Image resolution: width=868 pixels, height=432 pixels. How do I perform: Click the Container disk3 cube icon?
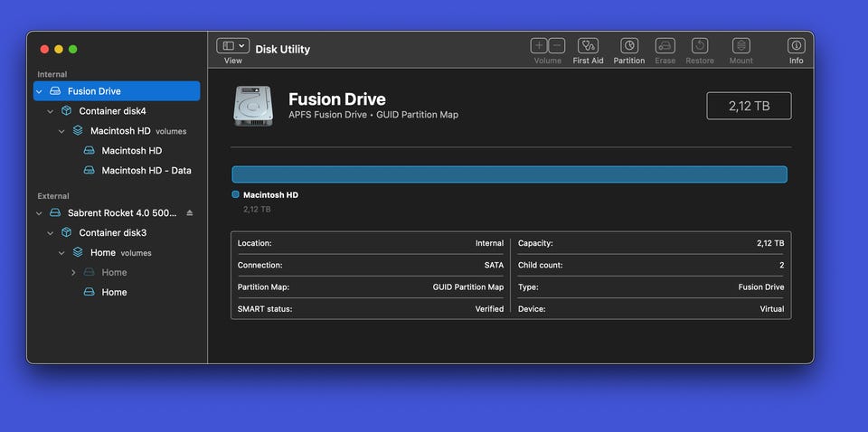[66, 232]
